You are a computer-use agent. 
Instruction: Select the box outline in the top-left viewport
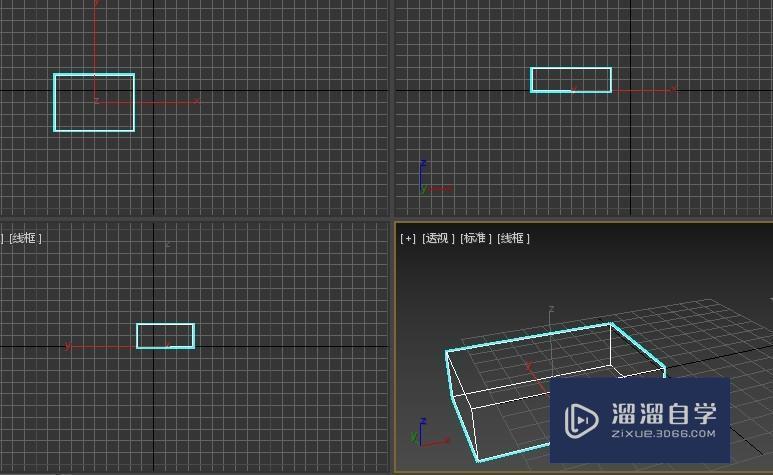(94, 102)
